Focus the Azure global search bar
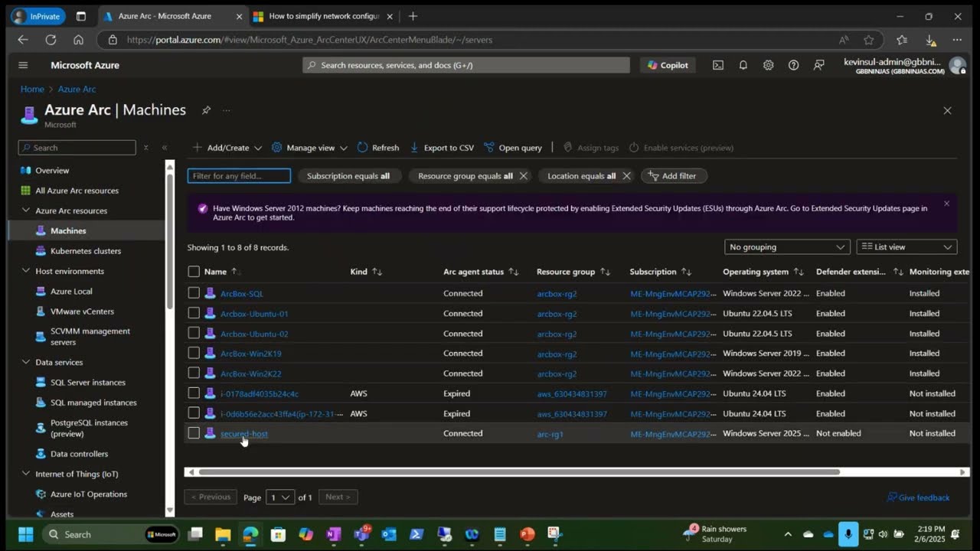The height and width of the screenshot is (551, 980). pyautogui.click(x=465, y=65)
